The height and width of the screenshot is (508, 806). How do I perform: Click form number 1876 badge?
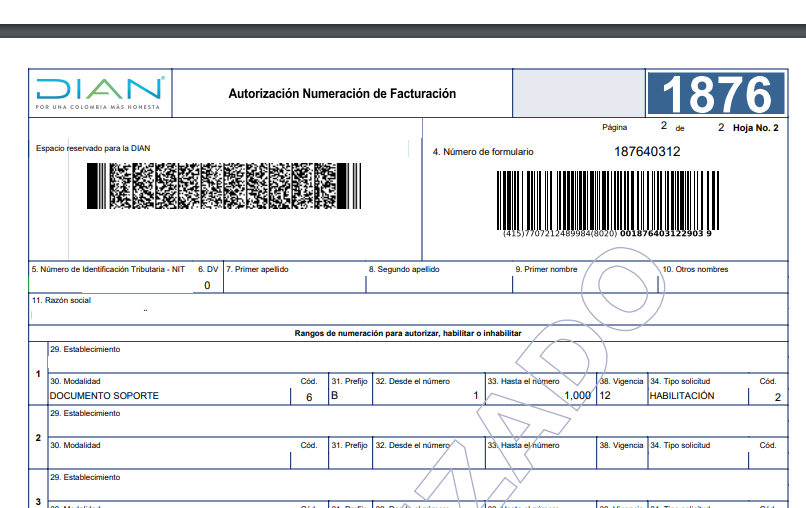click(716, 94)
